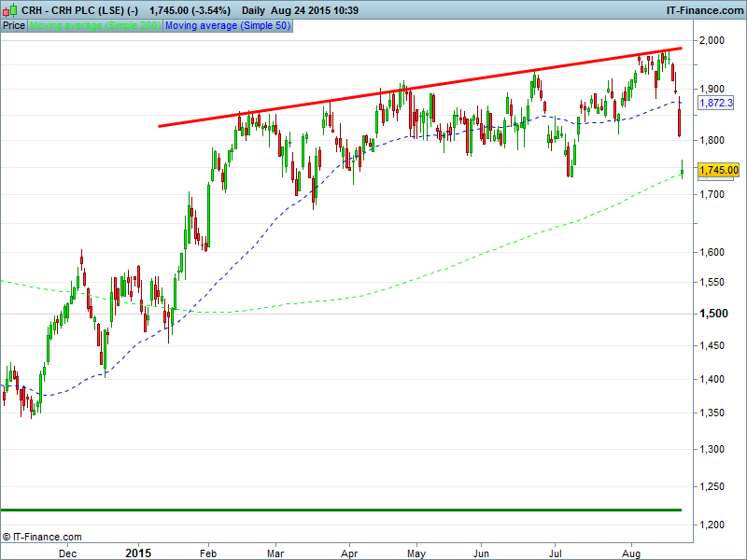The height and width of the screenshot is (560, 747).
Task: Click the 1,745.00 current price tag
Action: point(718,170)
